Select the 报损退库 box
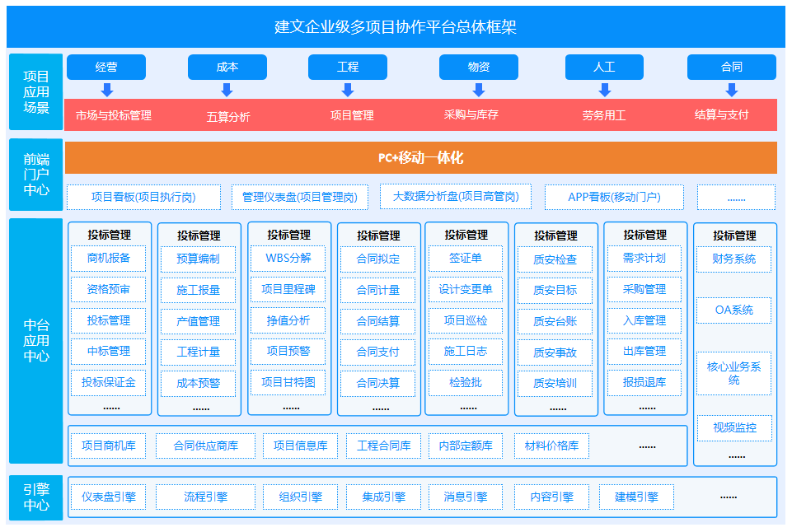The image size is (792, 532). pos(644,383)
